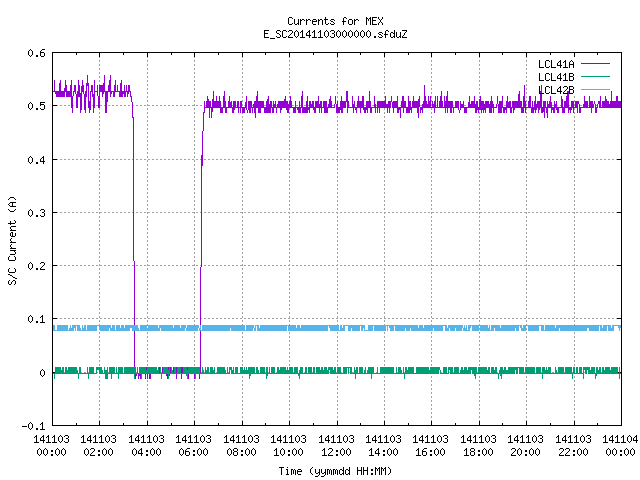Image resolution: width=640 pixels, height=480 pixels.
Task: Click the 141103 06:00 x-axis tick label
Action: point(193,445)
